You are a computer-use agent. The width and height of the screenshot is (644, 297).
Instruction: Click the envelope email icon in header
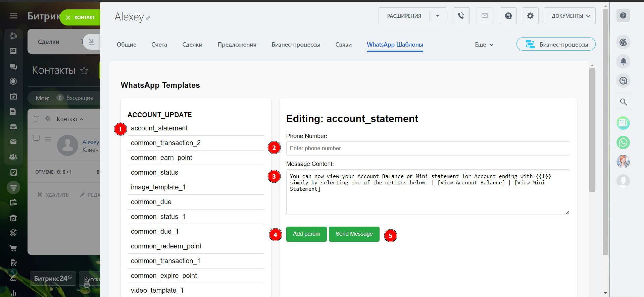(x=485, y=16)
